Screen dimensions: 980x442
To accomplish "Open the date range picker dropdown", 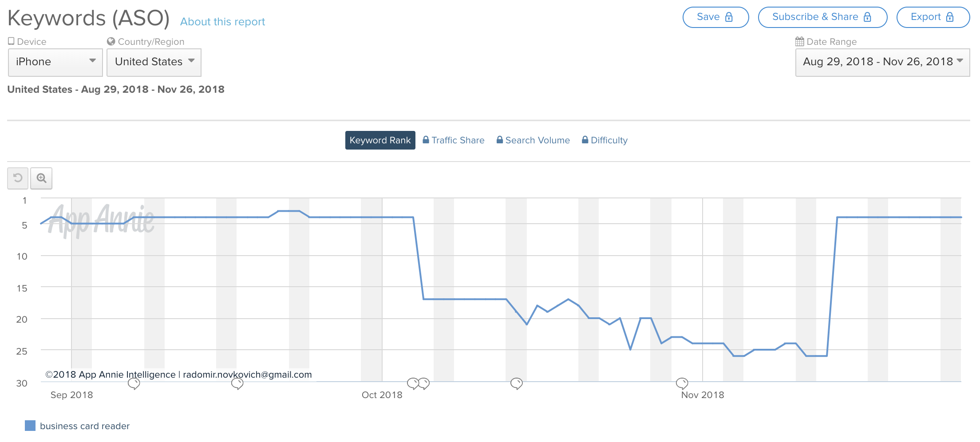I will pyautogui.click(x=882, y=62).
